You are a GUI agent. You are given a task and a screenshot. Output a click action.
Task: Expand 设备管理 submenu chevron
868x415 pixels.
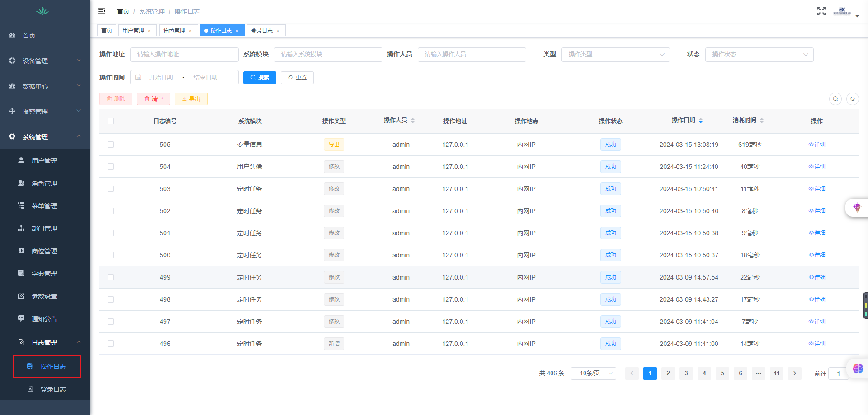click(x=79, y=60)
